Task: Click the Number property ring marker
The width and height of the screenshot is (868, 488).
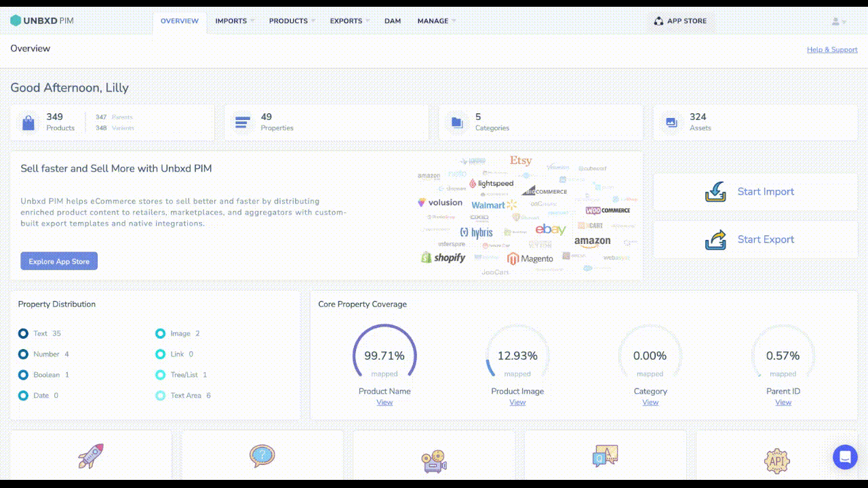Action: [23, 354]
